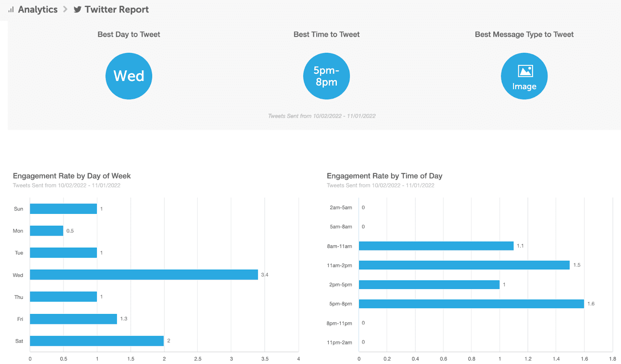Image resolution: width=621 pixels, height=364 pixels.
Task: Switch to Engagement Rate by Day of Week
Action: [72, 175]
